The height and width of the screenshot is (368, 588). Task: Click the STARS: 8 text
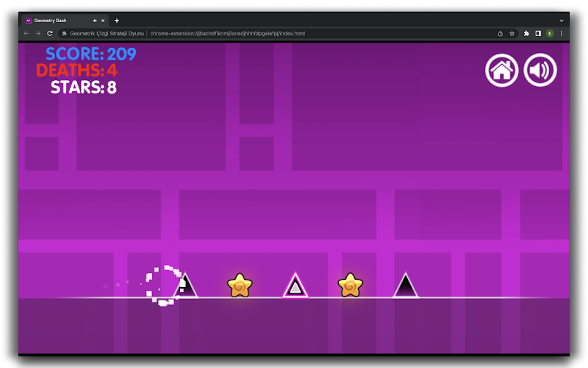(84, 87)
